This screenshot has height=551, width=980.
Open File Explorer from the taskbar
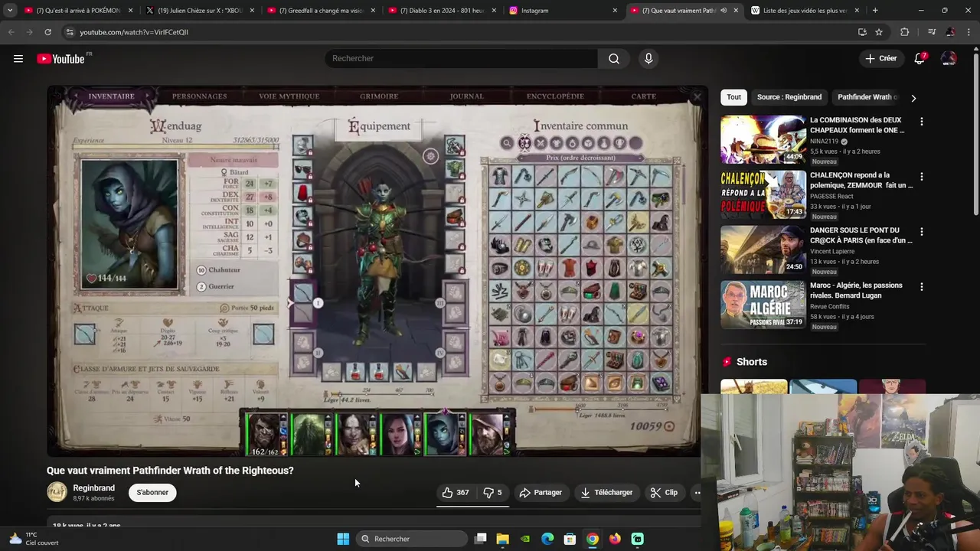click(502, 539)
